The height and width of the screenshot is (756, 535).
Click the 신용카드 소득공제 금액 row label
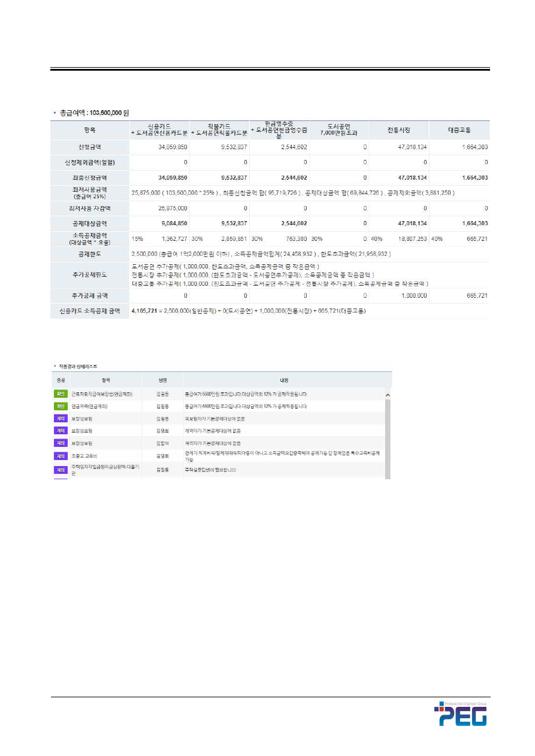pos(89,312)
